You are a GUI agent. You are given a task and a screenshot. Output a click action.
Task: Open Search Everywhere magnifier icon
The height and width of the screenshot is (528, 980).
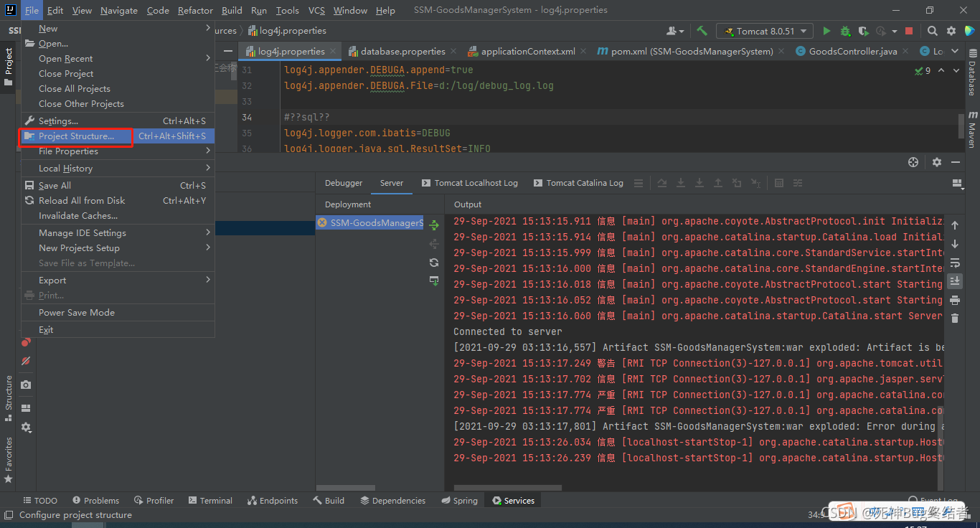(x=932, y=31)
